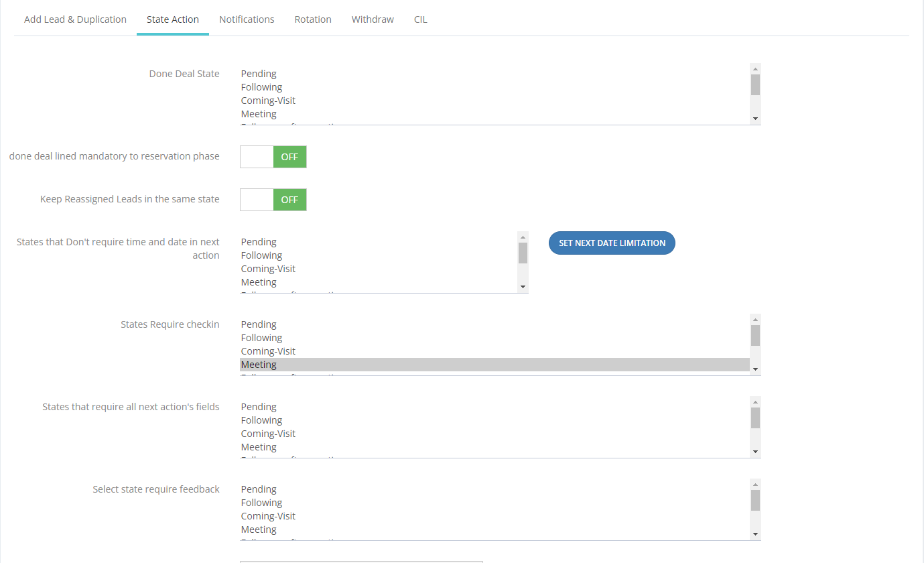Click down arrow of require all fields scrollbar
The height and width of the screenshot is (563, 924).
click(x=755, y=452)
